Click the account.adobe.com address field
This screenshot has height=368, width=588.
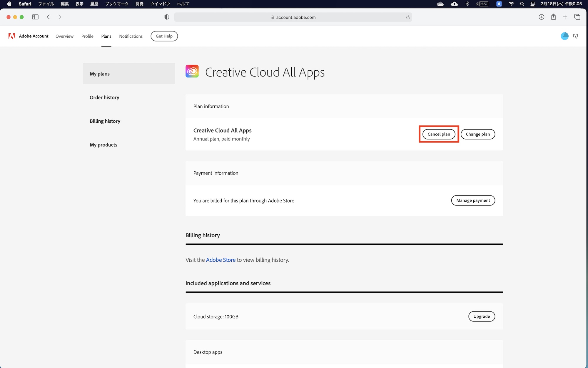point(295,17)
